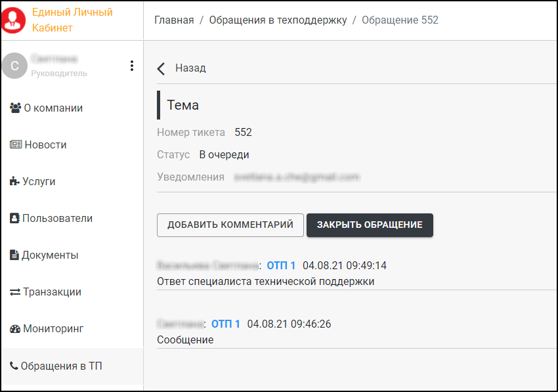
Task: Click the "Транзакции" arrows icon
Action: [x=15, y=292]
